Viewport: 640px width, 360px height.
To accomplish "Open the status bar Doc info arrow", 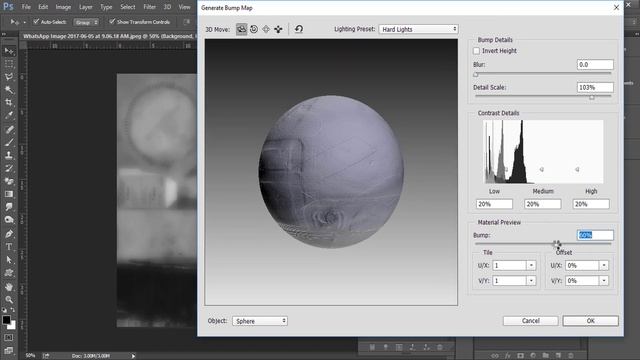I will point(133,356).
